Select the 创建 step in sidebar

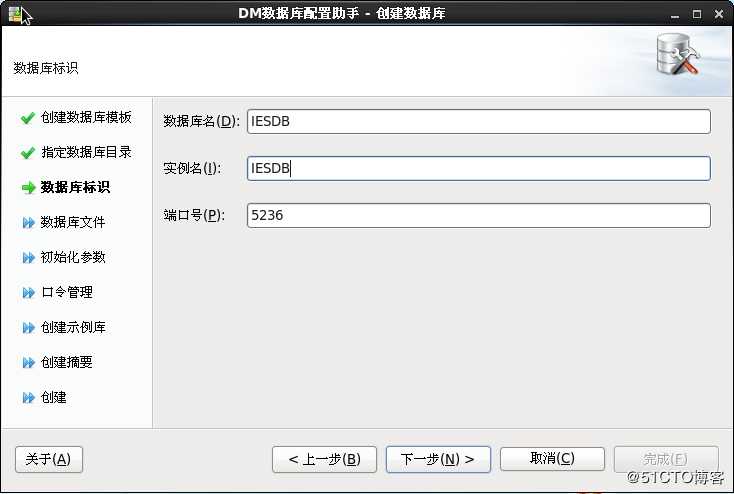[x=53, y=398]
